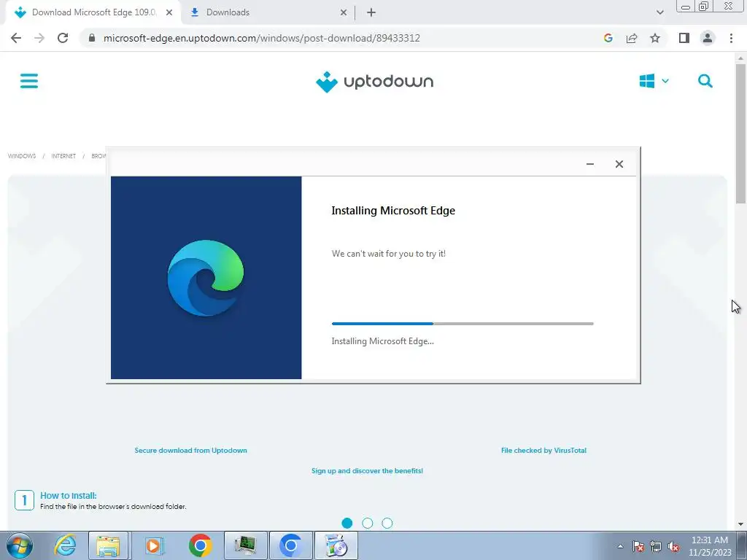This screenshot has height=560, width=747.
Task: Reload the current page
Action: [63, 38]
